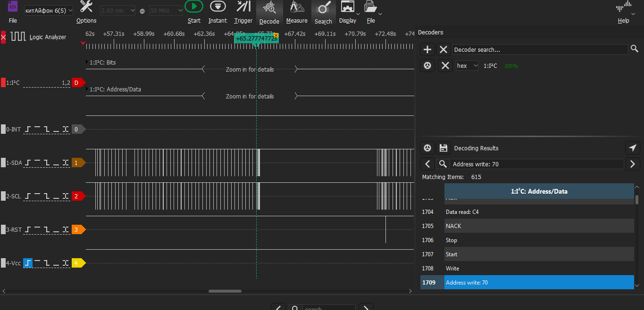Screen dimensions: 644x310
Task: Open settings for the 1:I²C decoder
Action: [427, 66]
